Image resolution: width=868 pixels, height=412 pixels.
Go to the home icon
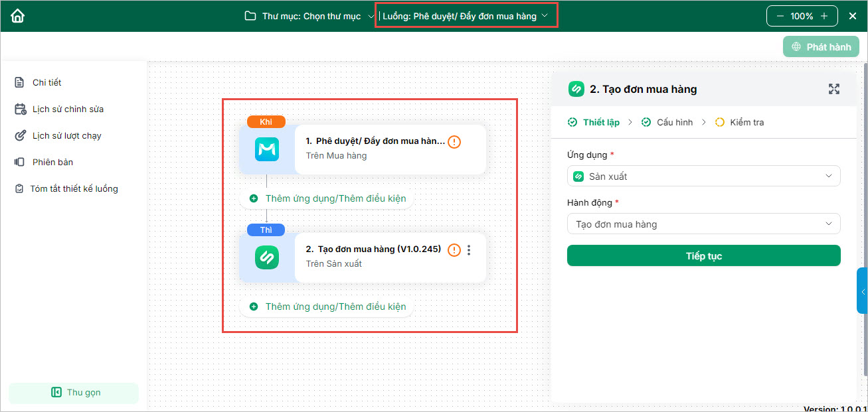coord(17,16)
